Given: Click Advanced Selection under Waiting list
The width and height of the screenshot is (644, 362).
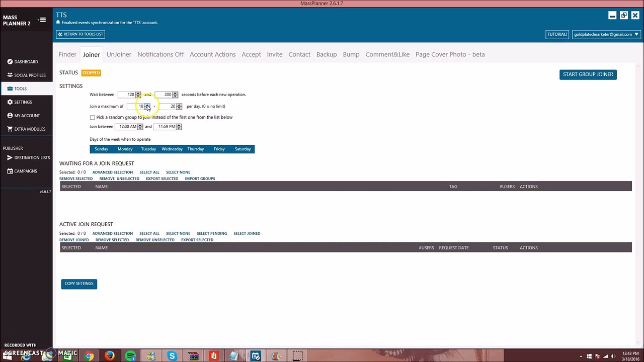Looking at the screenshot, I should [x=113, y=172].
